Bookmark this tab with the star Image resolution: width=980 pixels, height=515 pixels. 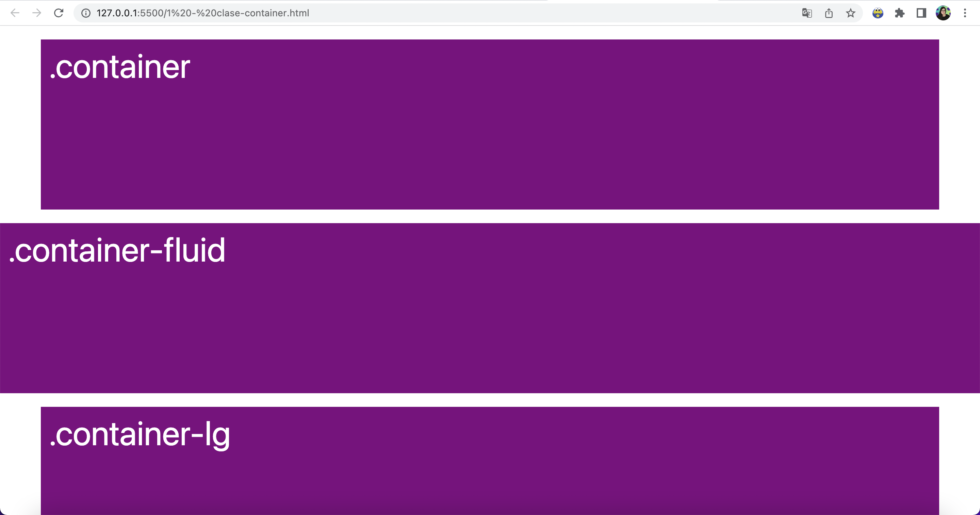click(851, 13)
